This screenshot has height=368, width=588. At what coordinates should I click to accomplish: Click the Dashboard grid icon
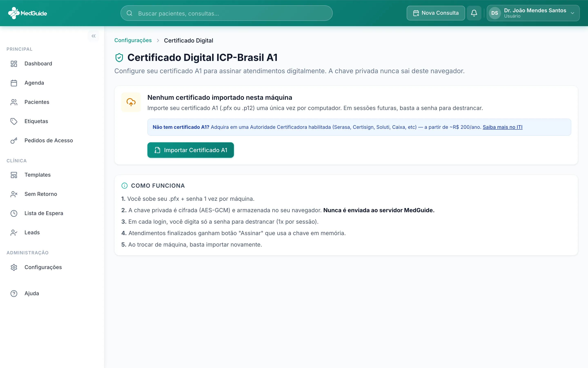14,64
